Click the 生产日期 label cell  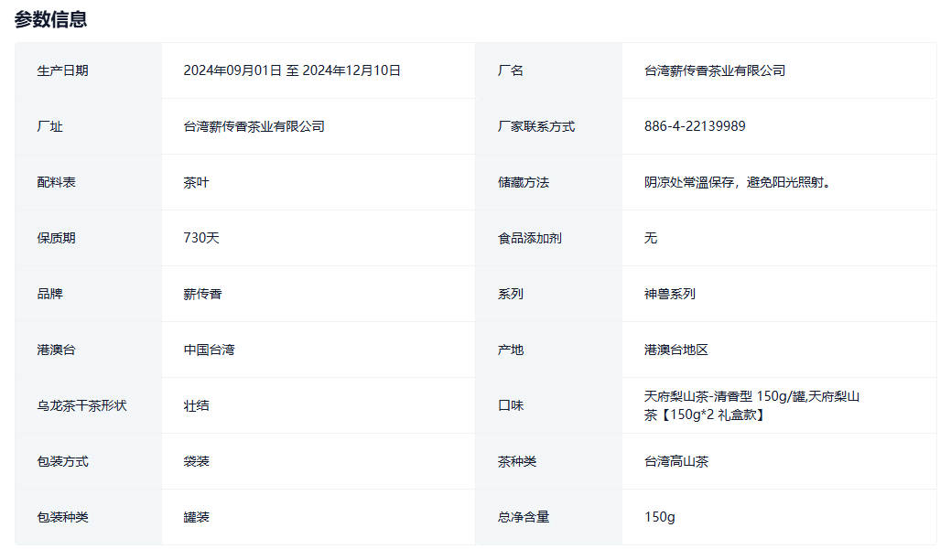[x=63, y=70]
